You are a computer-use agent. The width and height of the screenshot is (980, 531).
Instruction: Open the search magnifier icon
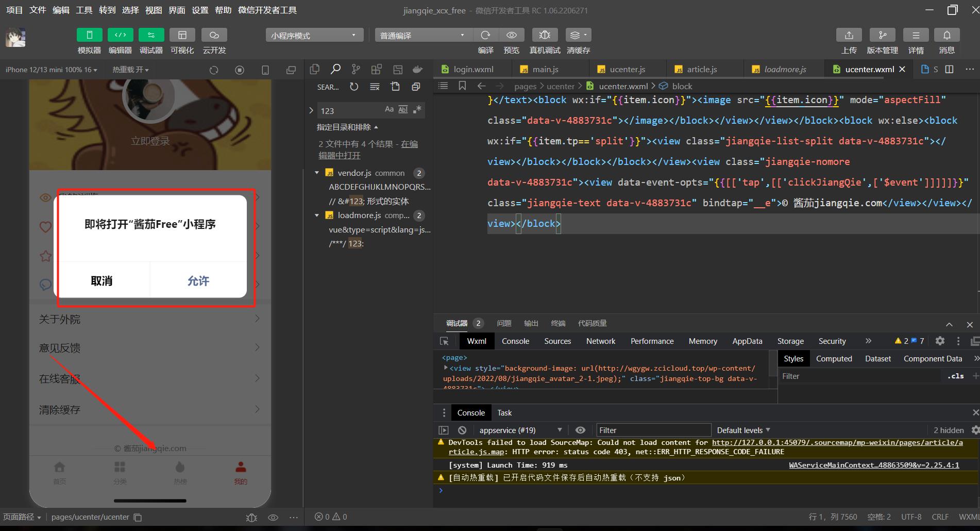[x=335, y=69]
